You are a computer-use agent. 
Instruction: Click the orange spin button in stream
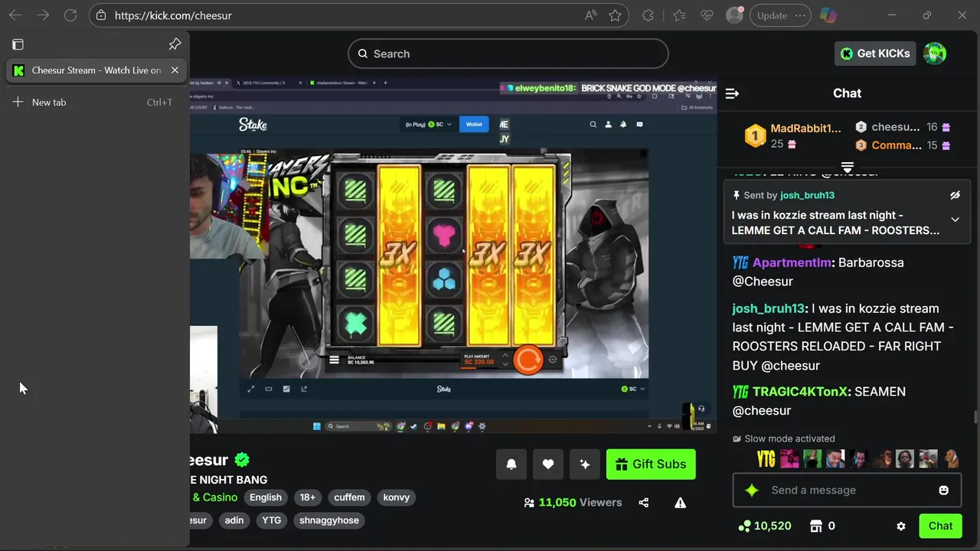pyautogui.click(x=528, y=360)
